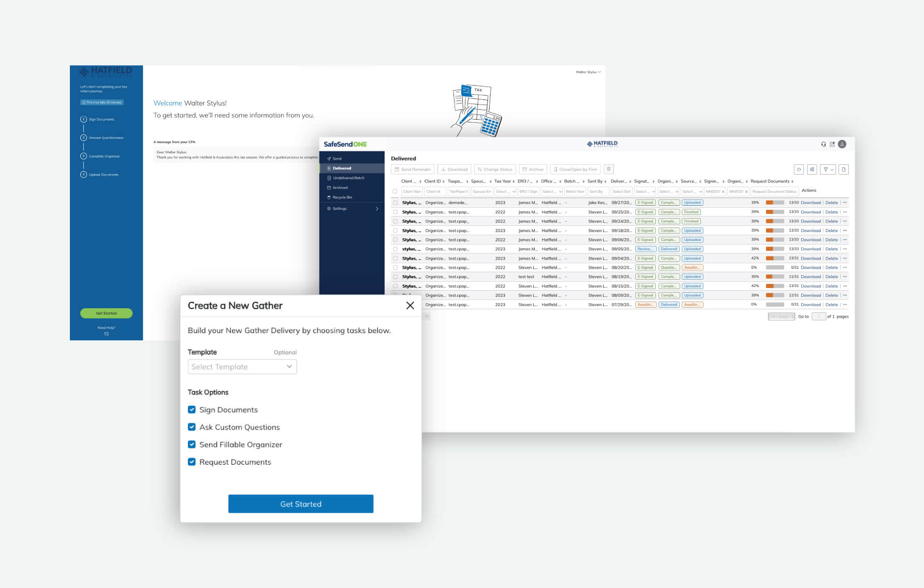Screen dimensions: 924x588
Task: Expand the Settings sidebar item
Action: [352, 209]
